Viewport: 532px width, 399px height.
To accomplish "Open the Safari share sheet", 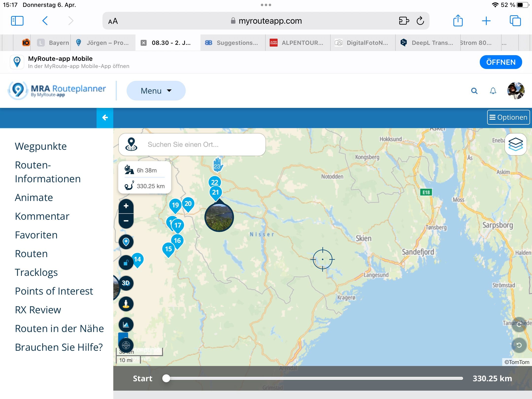I will (458, 20).
